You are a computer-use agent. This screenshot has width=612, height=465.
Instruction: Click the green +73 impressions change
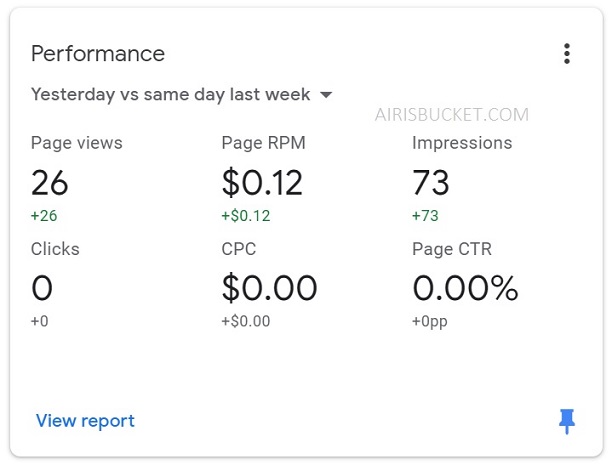[x=426, y=215]
